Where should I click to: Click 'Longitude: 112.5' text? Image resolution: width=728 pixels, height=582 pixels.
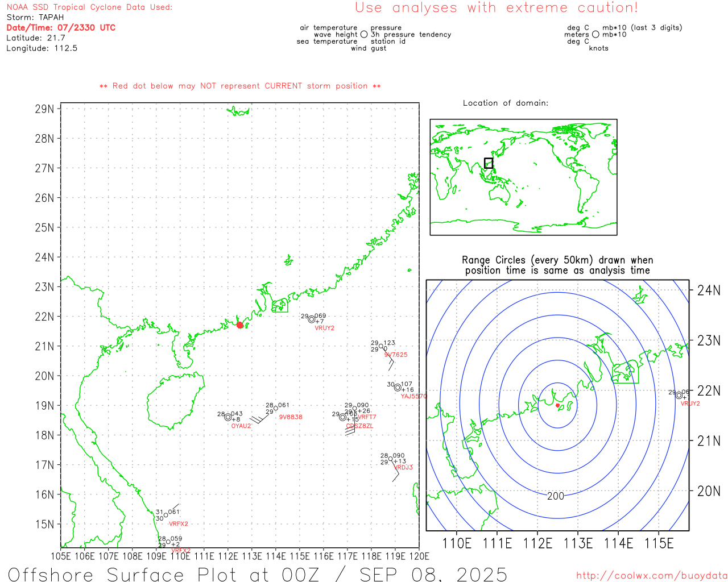coord(42,48)
